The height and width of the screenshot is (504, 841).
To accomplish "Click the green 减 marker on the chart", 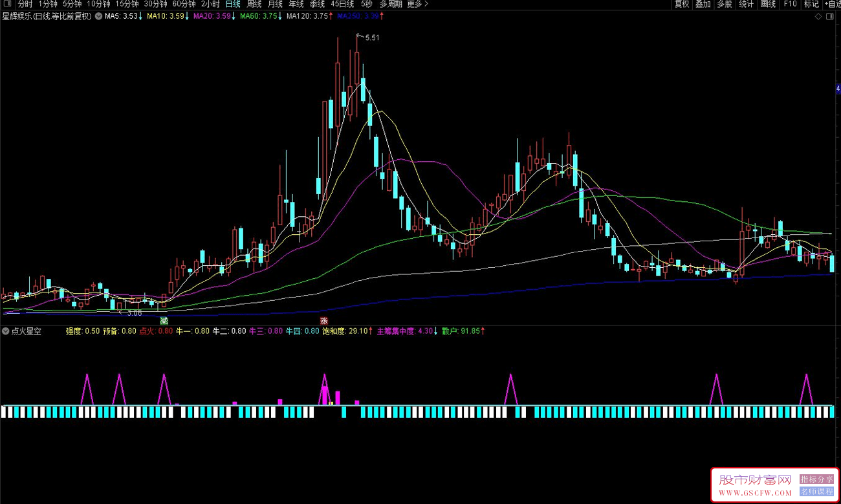I will coord(164,321).
